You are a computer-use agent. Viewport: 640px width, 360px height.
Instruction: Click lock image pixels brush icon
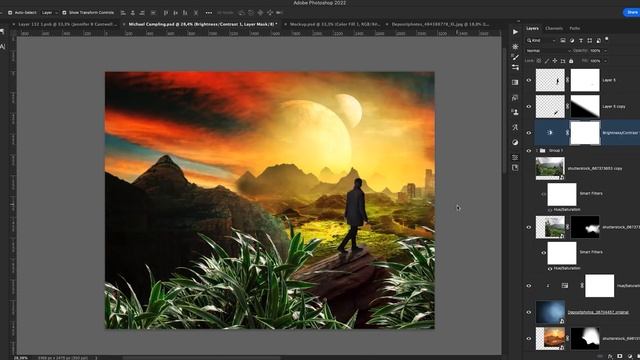click(x=547, y=61)
